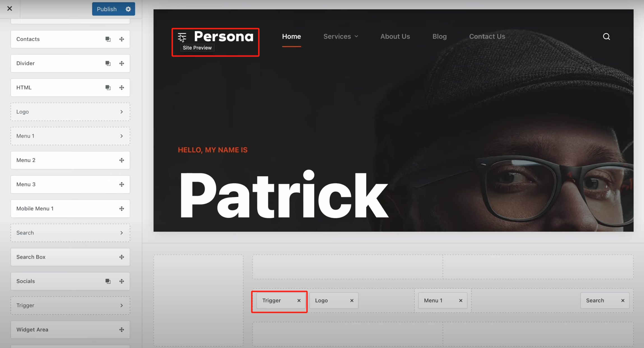Viewport: 644px width, 348px height.
Task: Clone the HTML element
Action: (x=108, y=88)
